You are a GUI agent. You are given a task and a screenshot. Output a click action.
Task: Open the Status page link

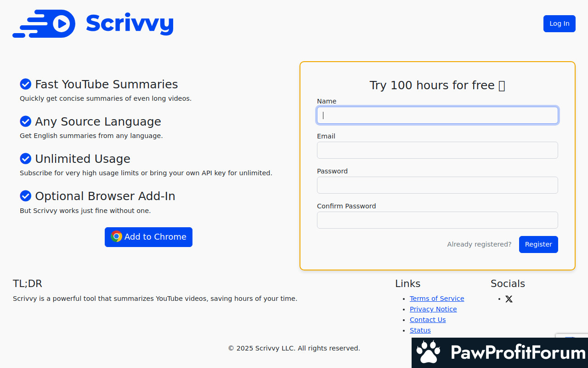(420, 330)
